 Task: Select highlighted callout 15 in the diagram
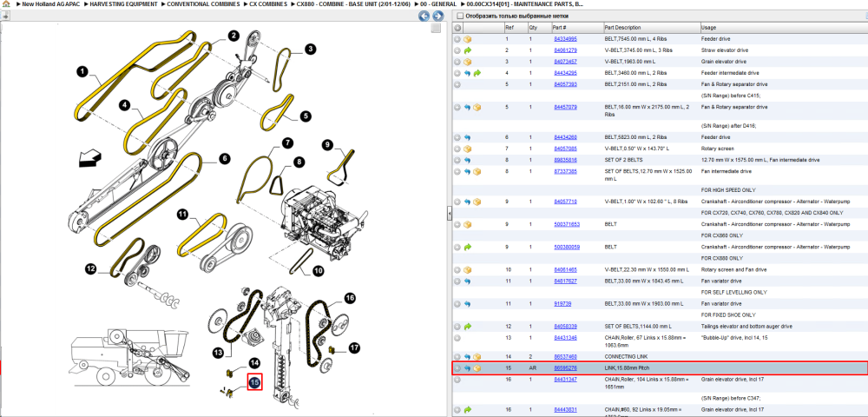click(x=254, y=381)
